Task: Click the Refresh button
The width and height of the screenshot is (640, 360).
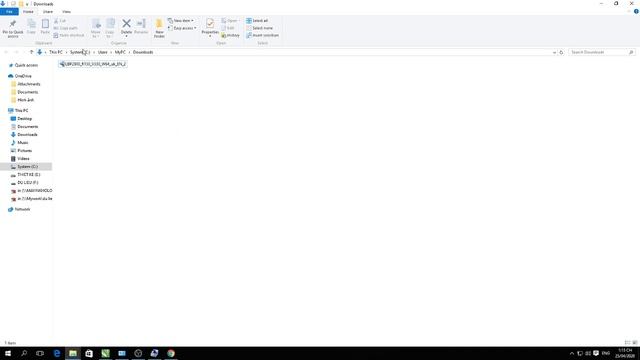Action: (561, 52)
